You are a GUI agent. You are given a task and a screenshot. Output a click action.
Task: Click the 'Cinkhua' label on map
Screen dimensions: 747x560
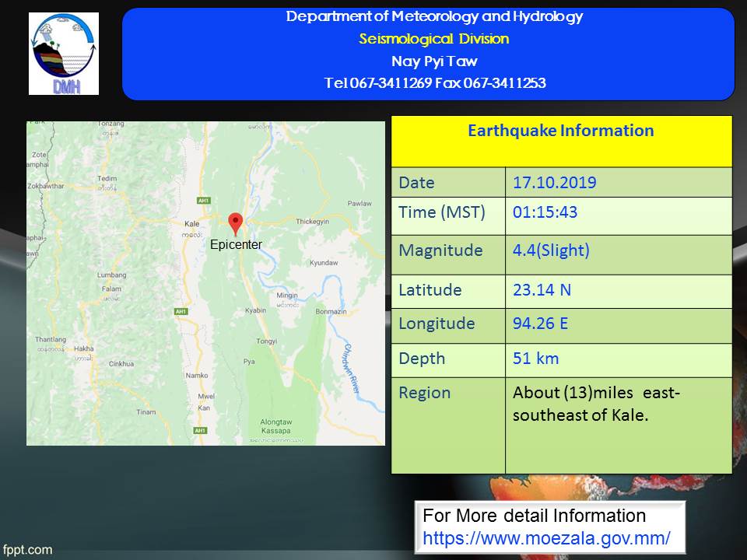tap(121, 364)
